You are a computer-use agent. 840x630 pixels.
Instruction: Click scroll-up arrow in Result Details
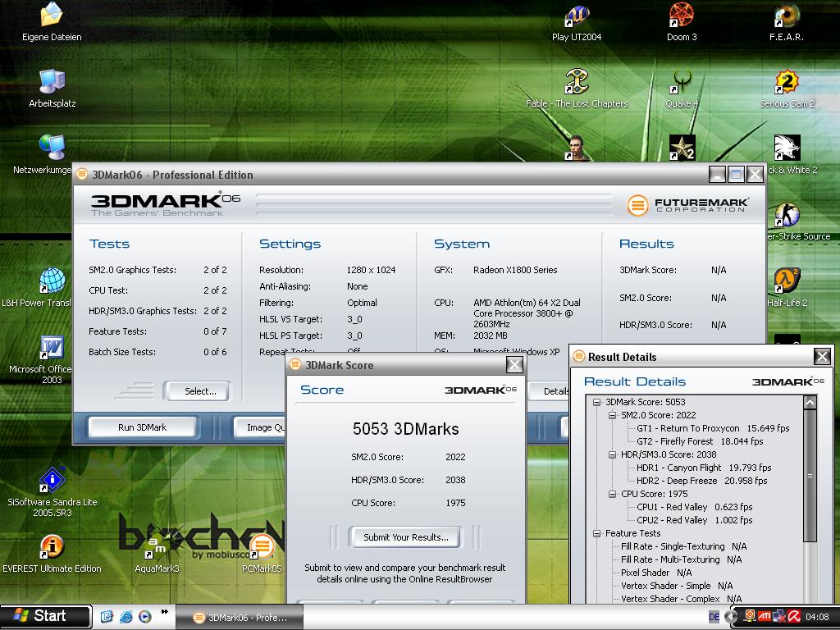coord(810,402)
